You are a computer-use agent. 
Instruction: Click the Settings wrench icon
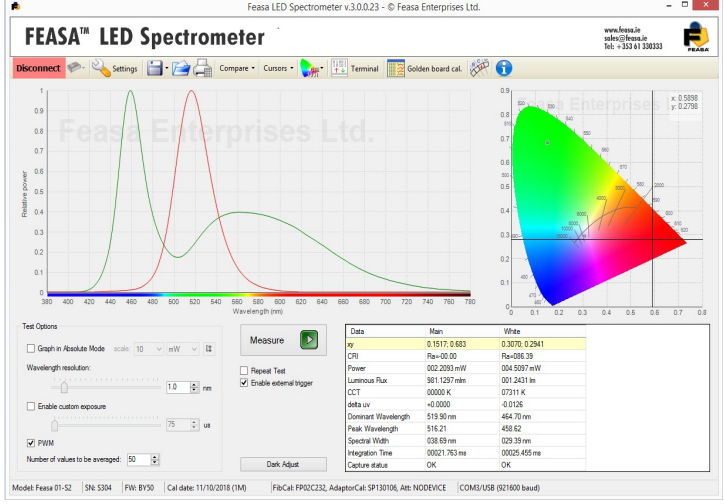(102, 68)
